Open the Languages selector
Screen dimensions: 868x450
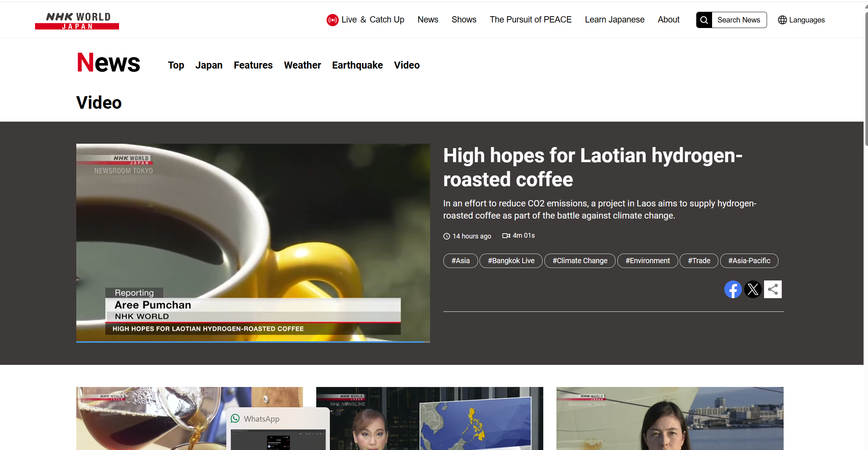(806, 20)
